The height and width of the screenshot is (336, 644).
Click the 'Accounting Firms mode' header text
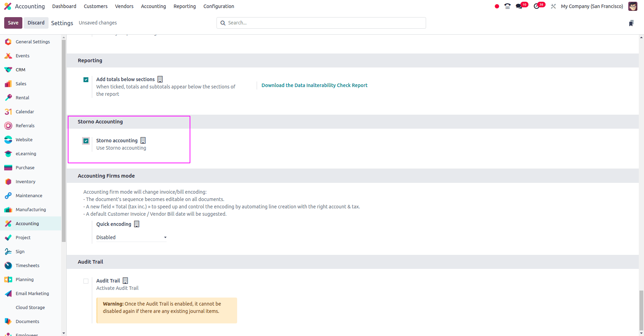click(x=106, y=176)
